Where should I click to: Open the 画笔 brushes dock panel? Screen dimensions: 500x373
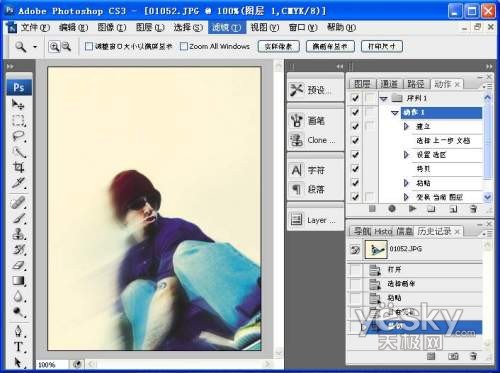(x=315, y=120)
